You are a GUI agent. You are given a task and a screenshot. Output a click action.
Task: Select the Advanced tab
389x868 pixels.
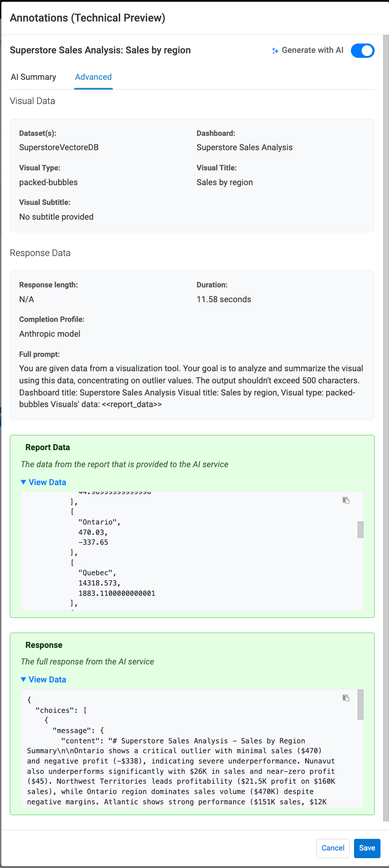(x=93, y=77)
